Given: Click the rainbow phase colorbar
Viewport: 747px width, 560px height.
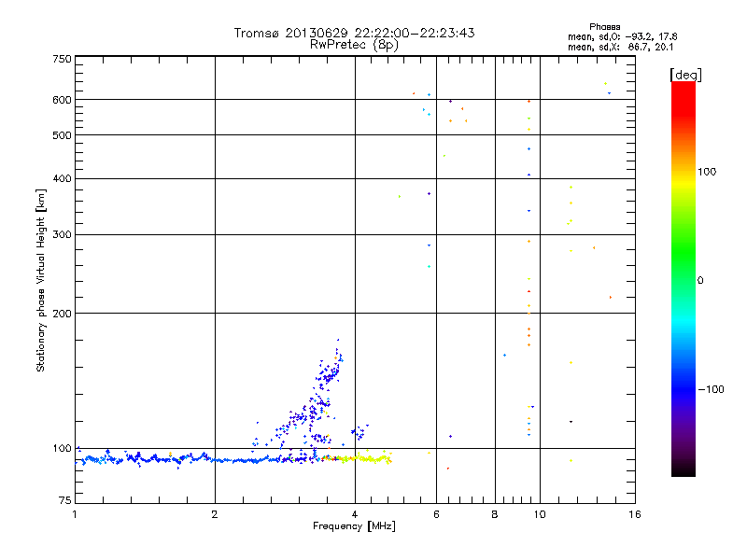Looking at the screenshot, I should click(x=684, y=278).
